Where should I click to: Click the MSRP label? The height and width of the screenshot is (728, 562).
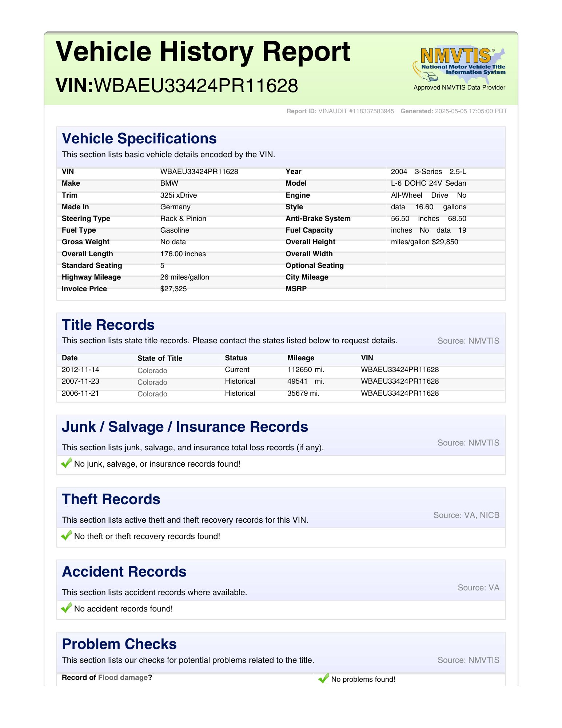[296, 289]
